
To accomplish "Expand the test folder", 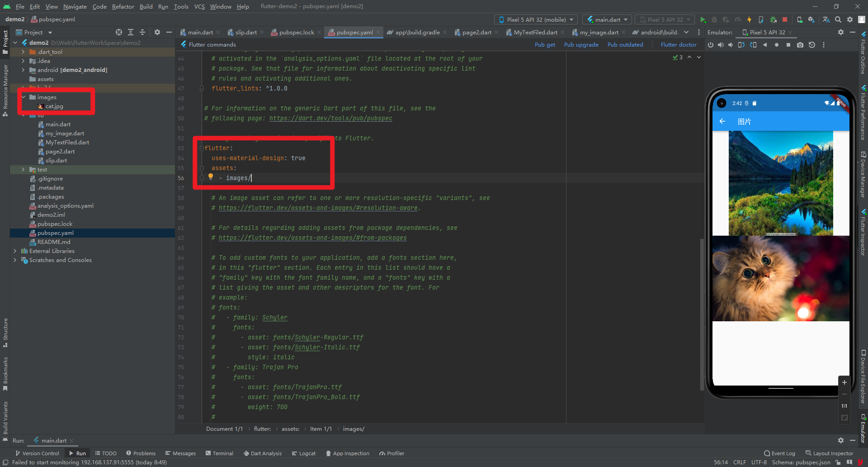I will click(23, 169).
